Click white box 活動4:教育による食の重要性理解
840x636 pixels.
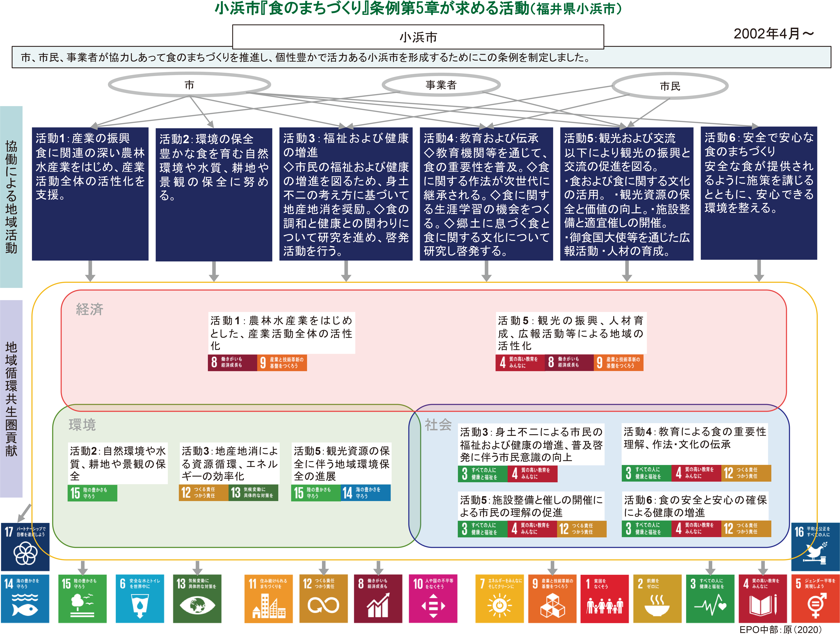(x=695, y=444)
